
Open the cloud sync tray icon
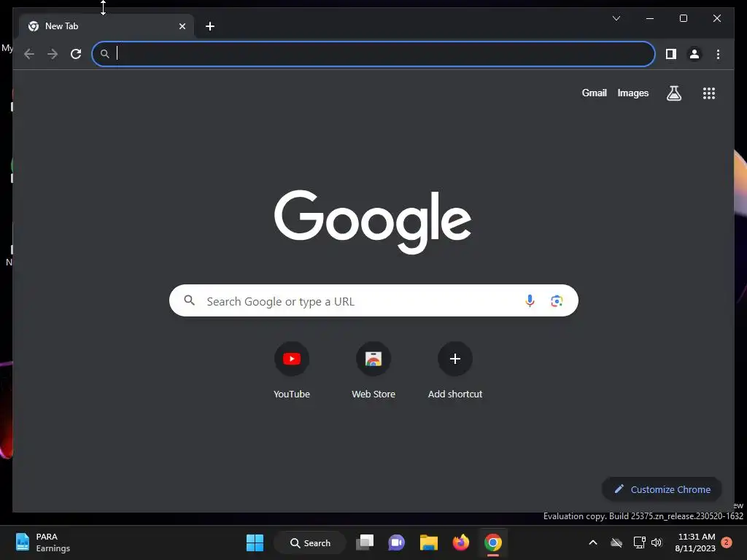(616, 542)
